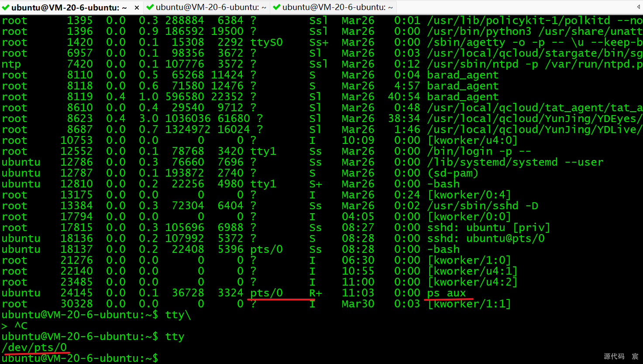The height and width of the screenshot is (364, 643).
Task: Click the sshd: ubuntu [priv] entry
Action: pos(489,228)
